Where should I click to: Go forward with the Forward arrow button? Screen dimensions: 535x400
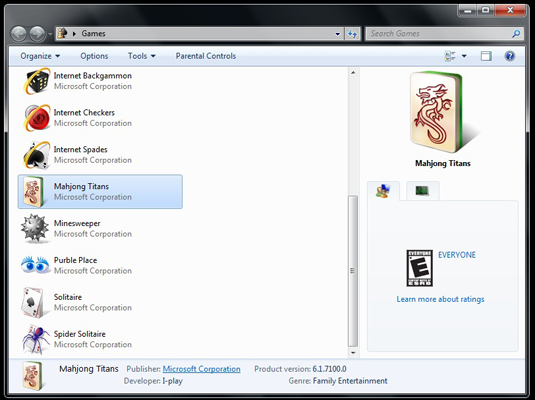pos(37,34)
